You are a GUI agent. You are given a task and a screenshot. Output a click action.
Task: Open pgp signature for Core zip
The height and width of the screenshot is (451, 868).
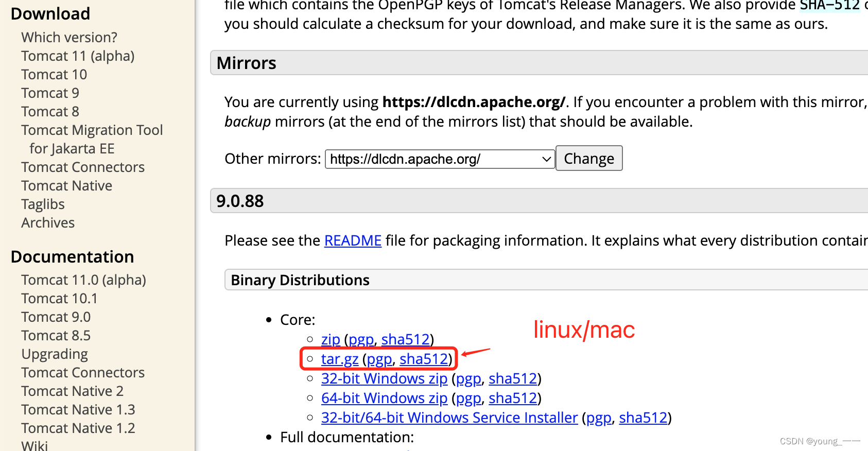click(x=361, y=340)
